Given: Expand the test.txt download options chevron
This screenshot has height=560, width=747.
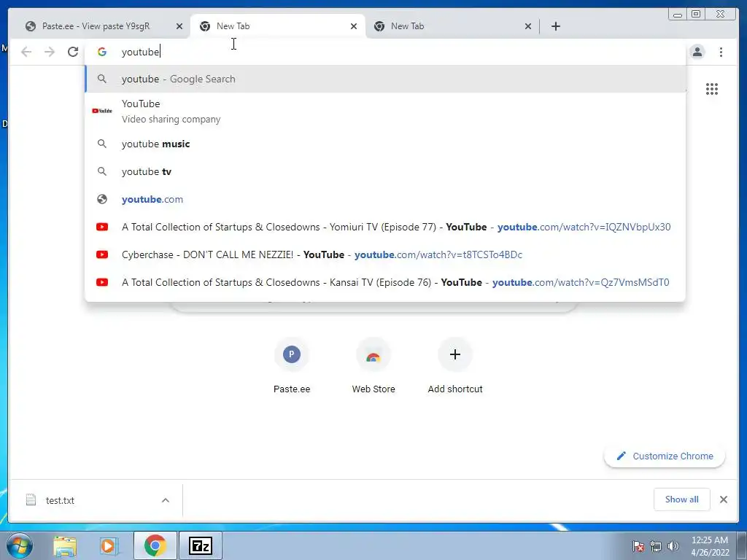Looking at the screenshot, I should (x=166, y=500).
